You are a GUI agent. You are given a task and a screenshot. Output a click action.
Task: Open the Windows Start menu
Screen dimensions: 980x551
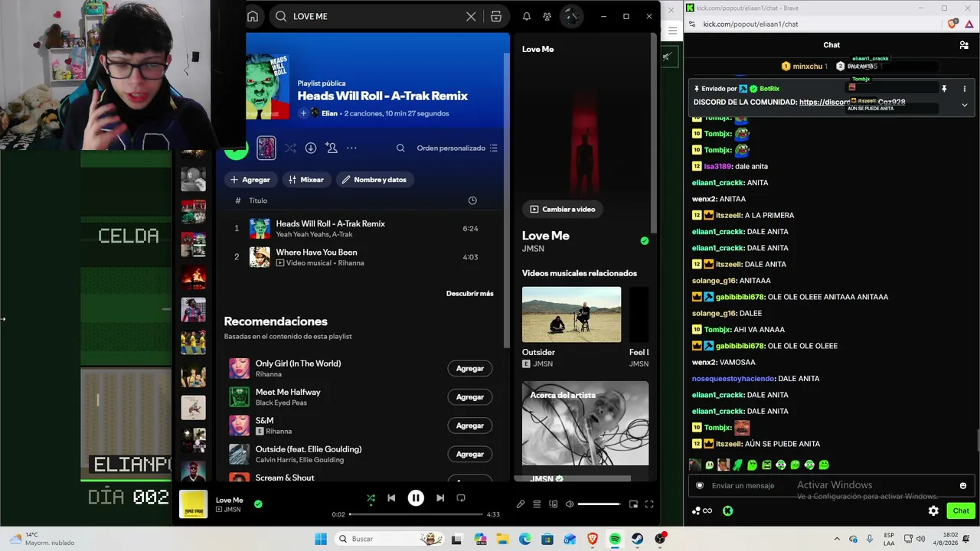[x=321, y=539]
